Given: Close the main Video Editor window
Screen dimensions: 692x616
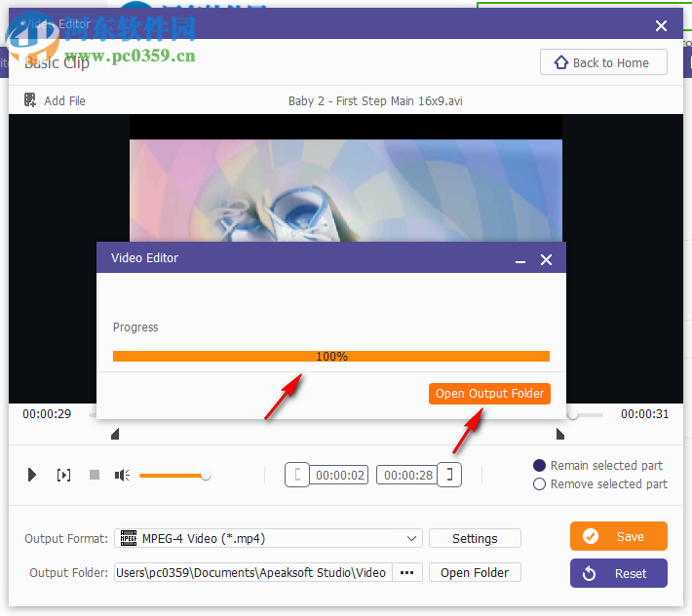Looking at the screenshot, I should tap(661, 25).
